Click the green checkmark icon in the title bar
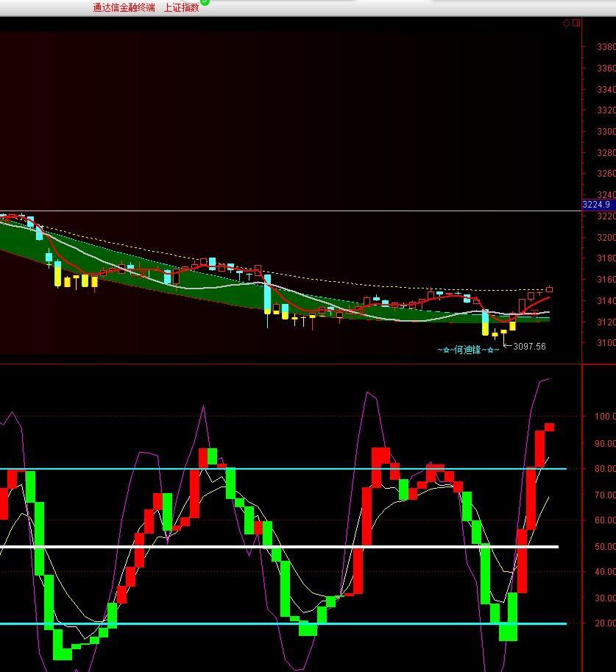Viewport: 616px width, 672px height. coord(205,1)
